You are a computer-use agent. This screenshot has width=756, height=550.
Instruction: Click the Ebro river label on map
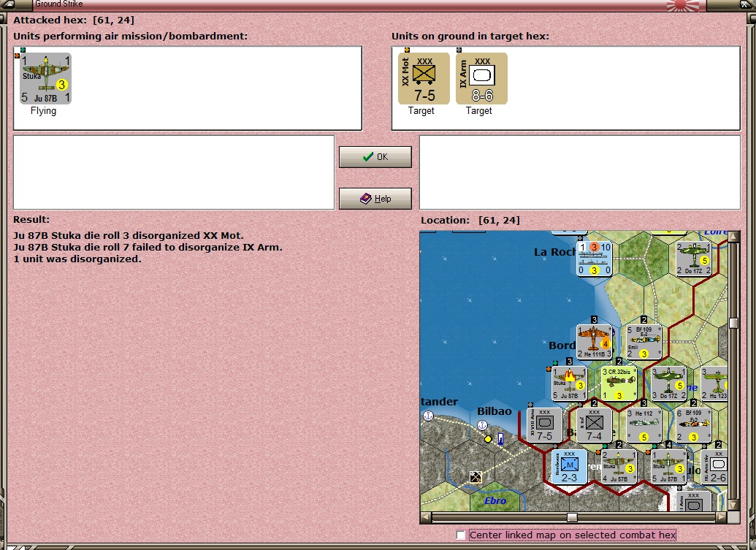495,500
